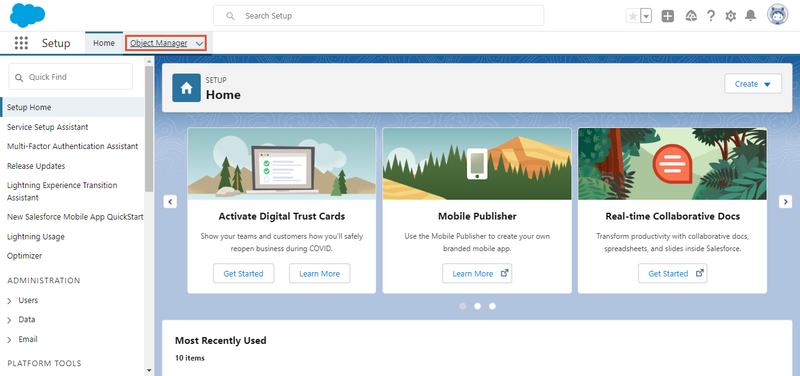This screenshot has width=800, height=376.
Task: Select the third carousel page dot
Action: (x=492, y=306)
